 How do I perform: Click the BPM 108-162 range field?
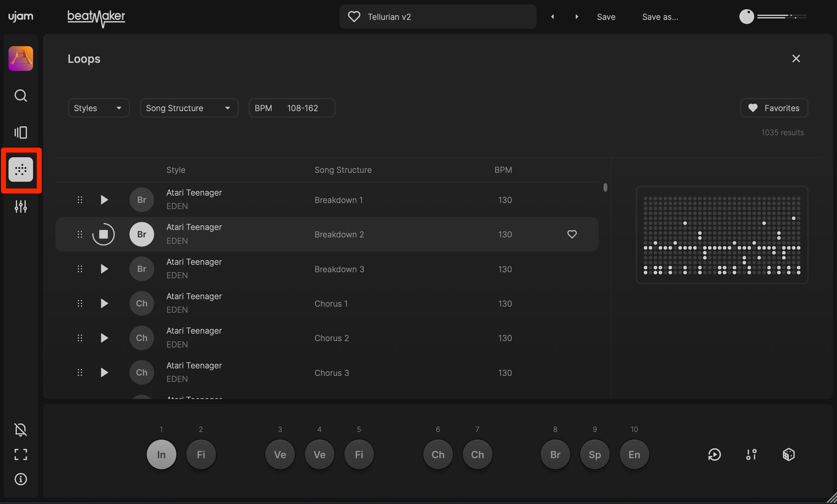tap(292, 108)
